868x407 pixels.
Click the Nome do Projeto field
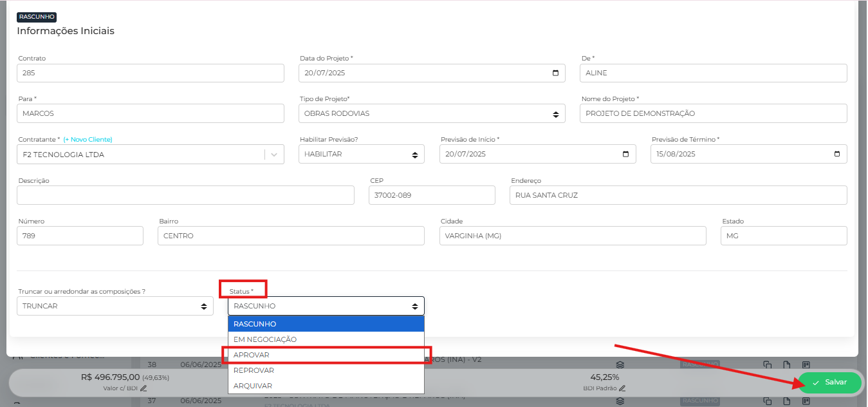point(713,113)
